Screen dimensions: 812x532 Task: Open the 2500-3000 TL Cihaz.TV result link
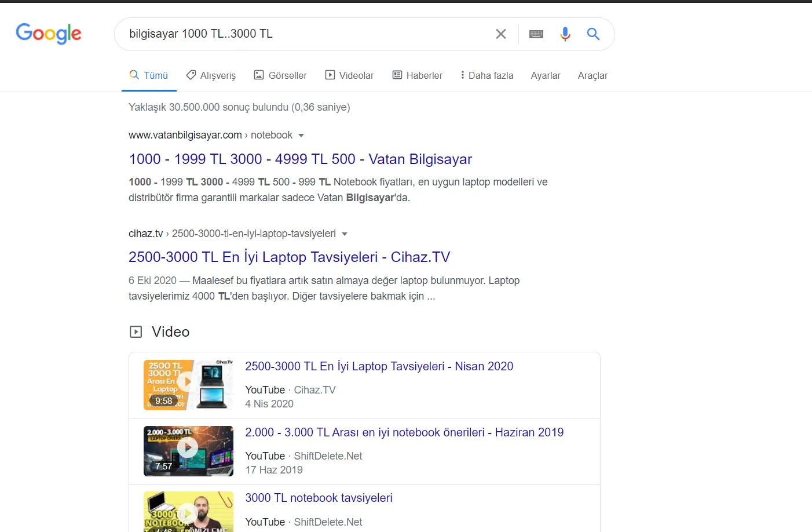289,257
